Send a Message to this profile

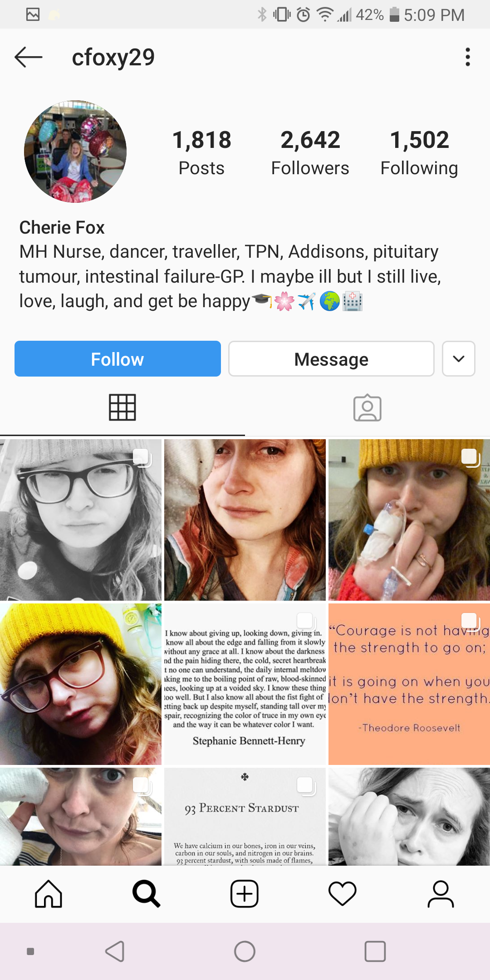[x=331, y=358]
